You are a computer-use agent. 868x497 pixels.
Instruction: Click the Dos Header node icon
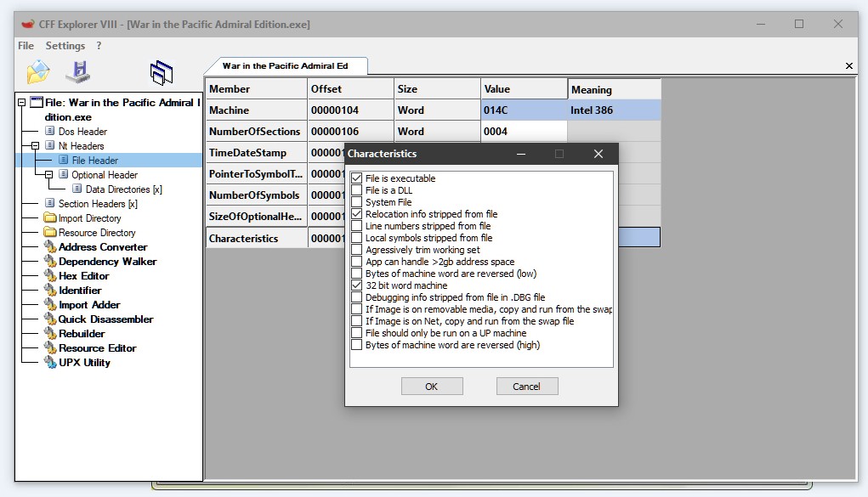(50, 131)
